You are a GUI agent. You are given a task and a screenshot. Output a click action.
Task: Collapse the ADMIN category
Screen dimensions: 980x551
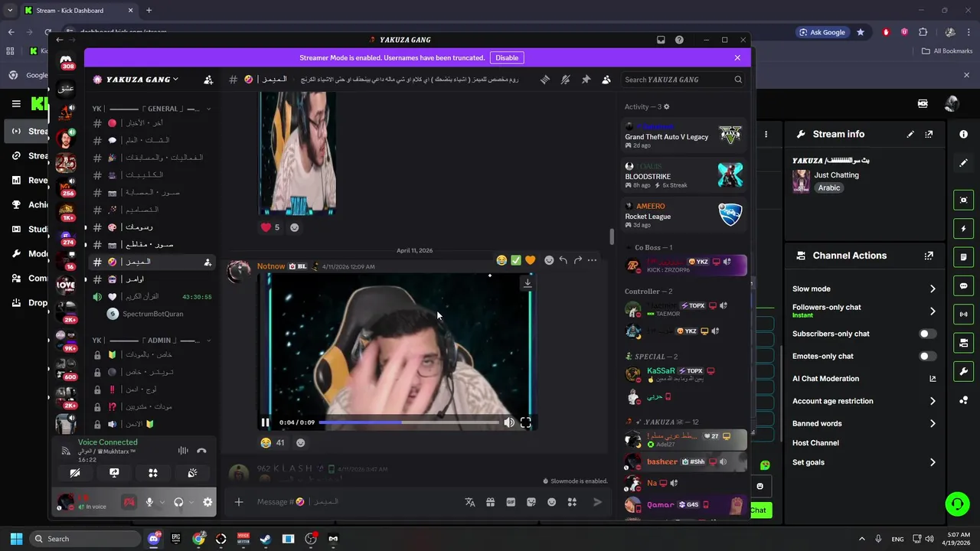pos(152,340)
